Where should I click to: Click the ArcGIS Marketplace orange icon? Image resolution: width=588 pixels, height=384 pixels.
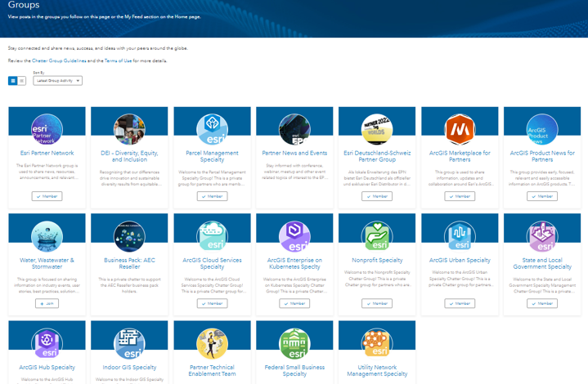460,129
